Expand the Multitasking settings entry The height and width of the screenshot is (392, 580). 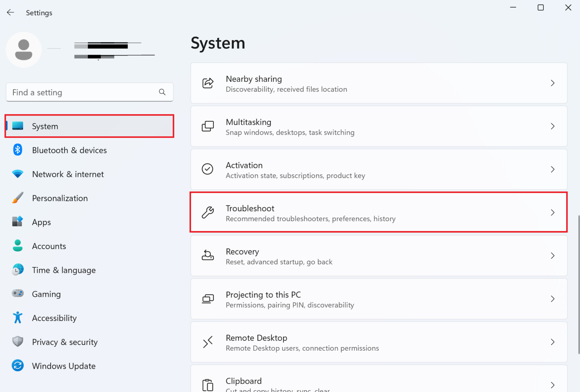[x=379, y=126]
